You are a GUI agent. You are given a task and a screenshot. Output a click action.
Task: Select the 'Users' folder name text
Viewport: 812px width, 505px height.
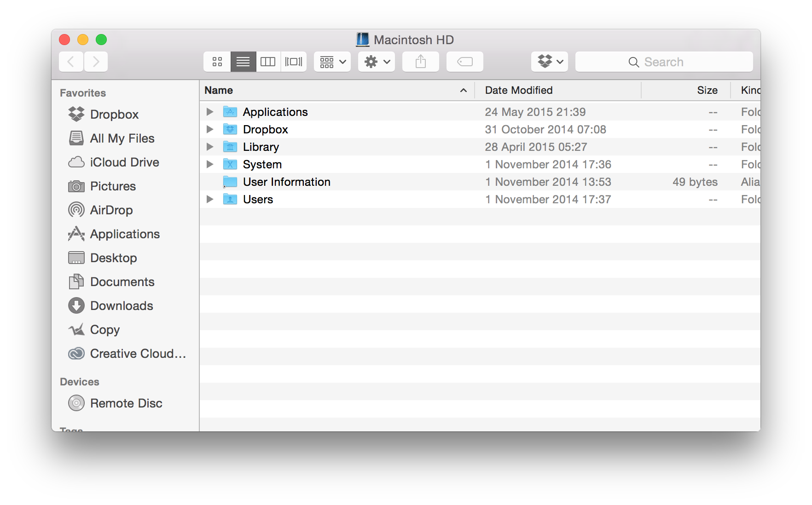point(258,199)
